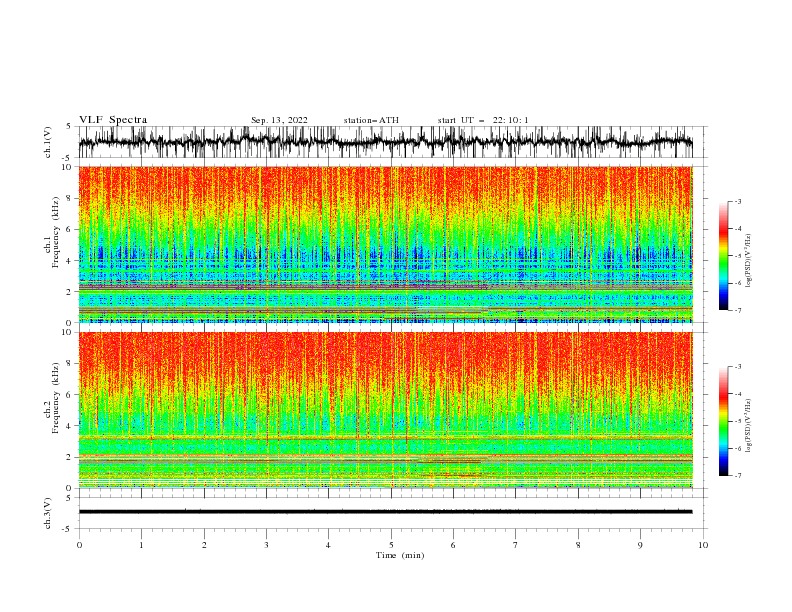Viewport: 792px width, 612px height.
Task: Click the "10" tick ending Time axis
Action: click(703, 545)
